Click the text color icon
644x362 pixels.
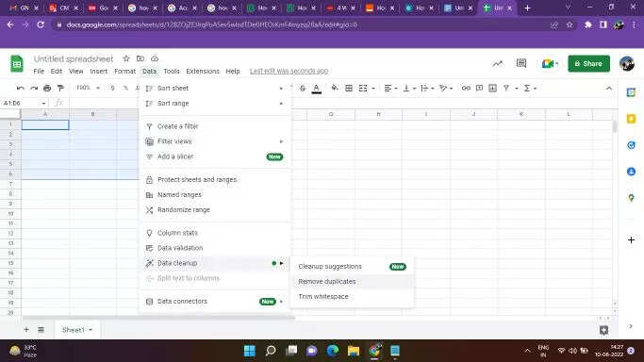pyautogui.click(x=316, y=89)
